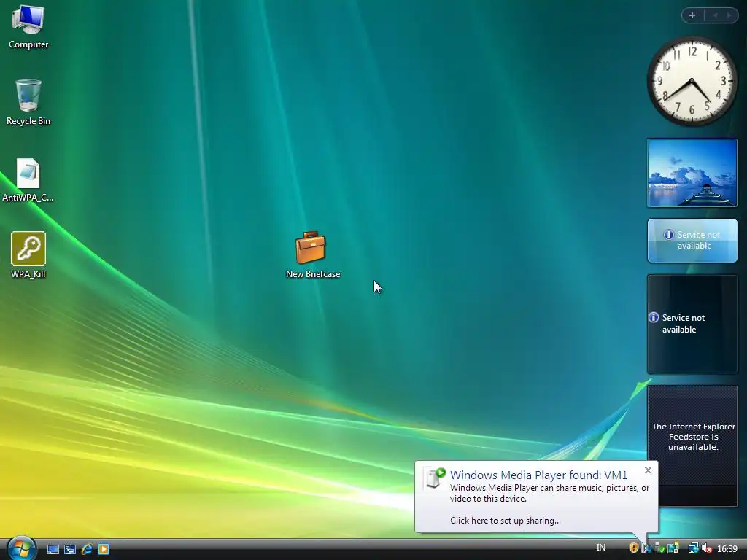
Task: Click the 16:39 taskbar clock
Action: 727,548
